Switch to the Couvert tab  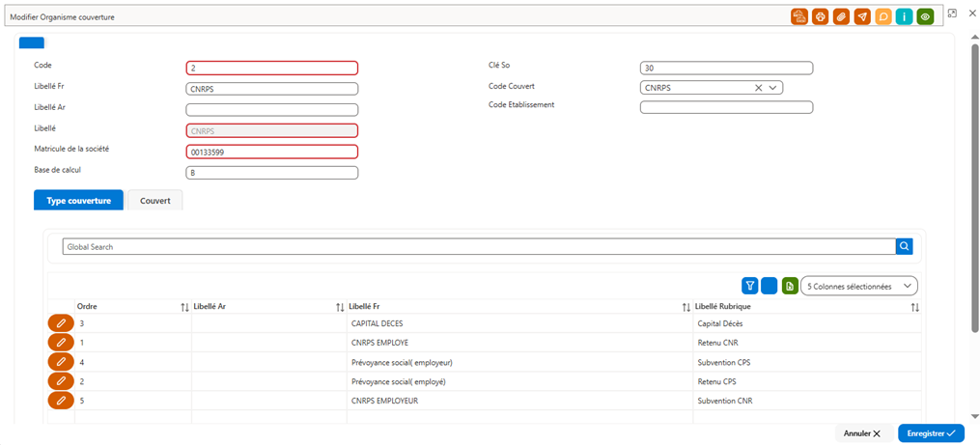pyautogui.click(x=155, y=201)
